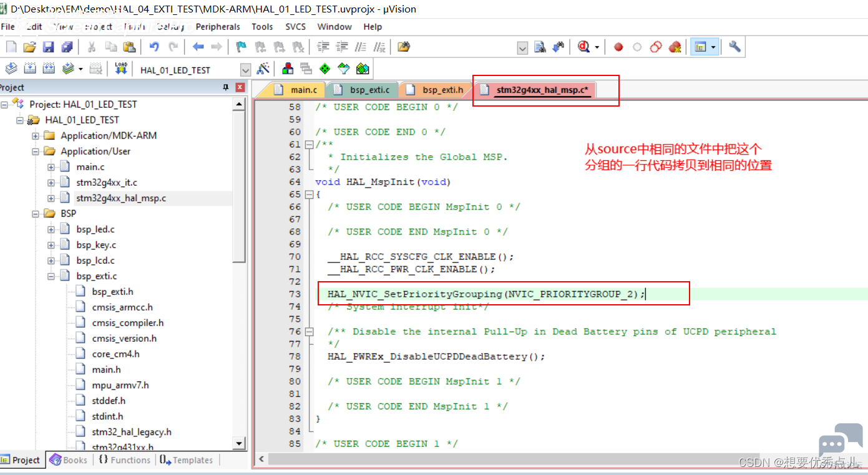Viewport: 868px width, 475px height.
Task: Insert breakpoint with red circle icon
Action: [x=618, y=47]
